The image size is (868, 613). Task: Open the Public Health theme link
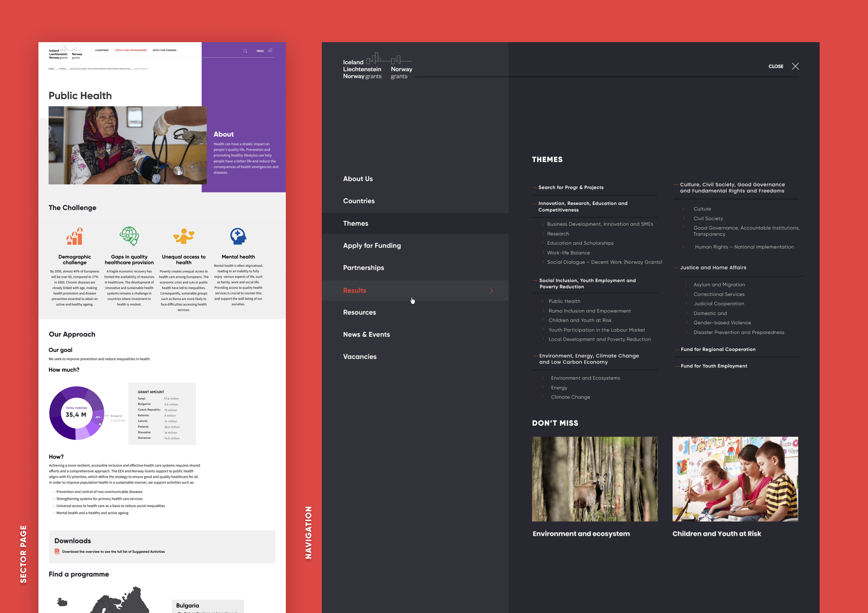pyautogui.click(x=564, y=301)
